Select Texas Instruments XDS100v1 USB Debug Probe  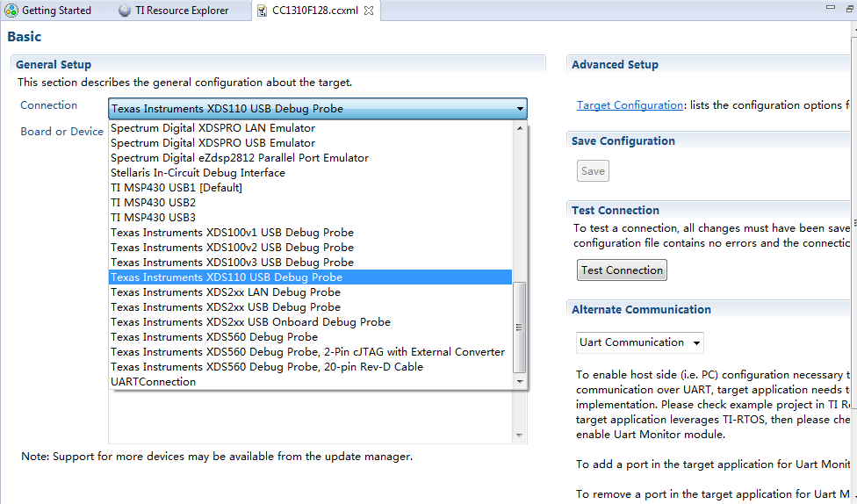click(x=310, y=233)
